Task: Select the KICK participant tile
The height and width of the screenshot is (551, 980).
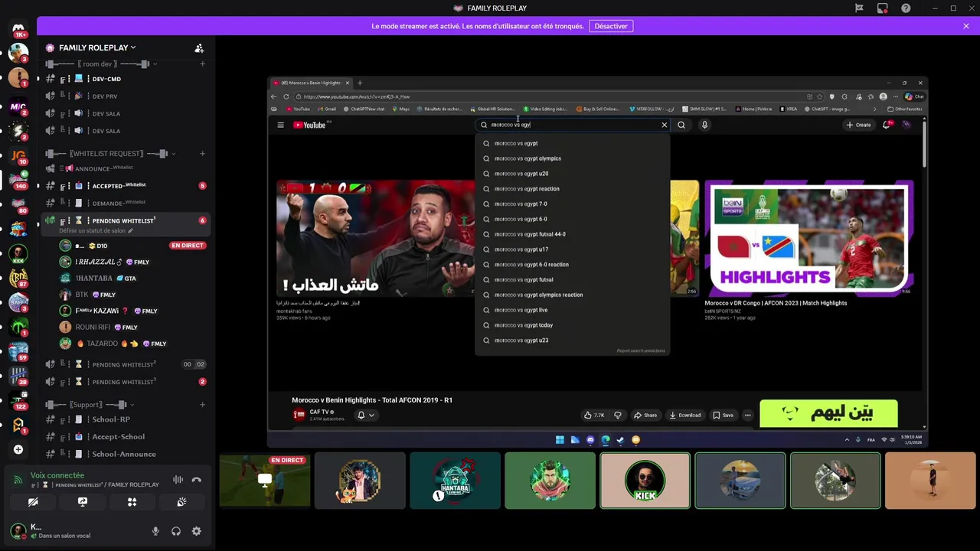Action: click(x=645, y=481)
